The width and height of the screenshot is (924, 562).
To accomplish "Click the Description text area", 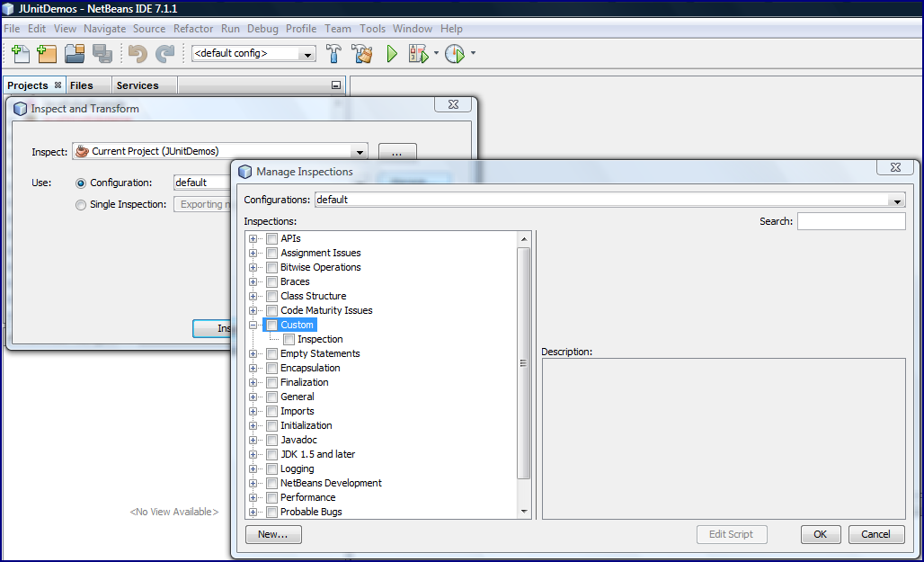I will (x=724, y=439).
